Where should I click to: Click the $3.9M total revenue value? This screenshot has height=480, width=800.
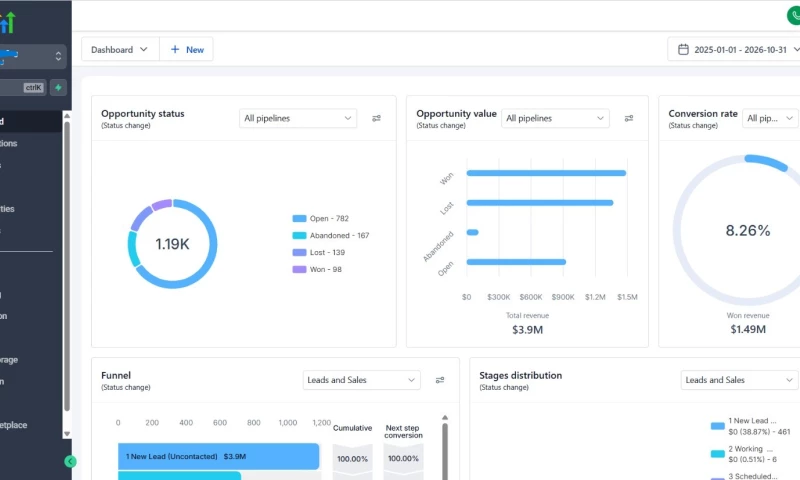[528, 330]
